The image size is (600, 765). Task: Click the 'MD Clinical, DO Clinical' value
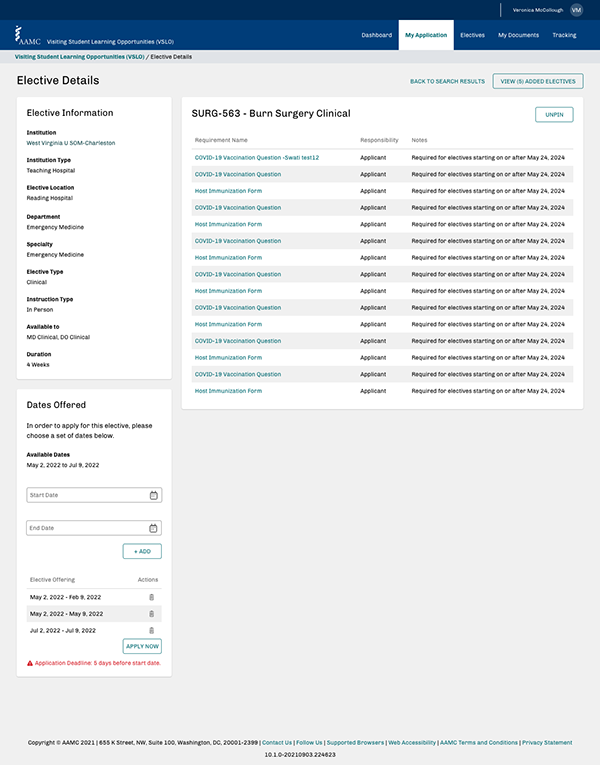tap(58, 337)
